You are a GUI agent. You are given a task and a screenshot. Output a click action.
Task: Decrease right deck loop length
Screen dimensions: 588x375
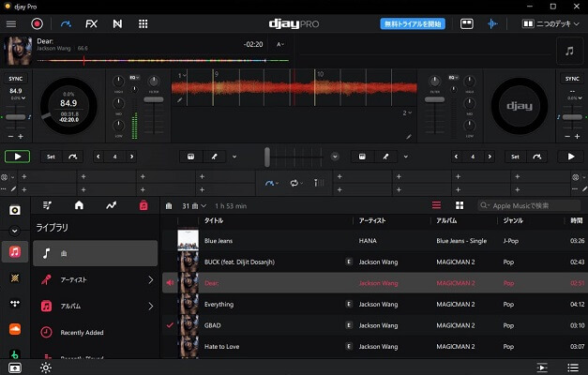tap(456, 157)
